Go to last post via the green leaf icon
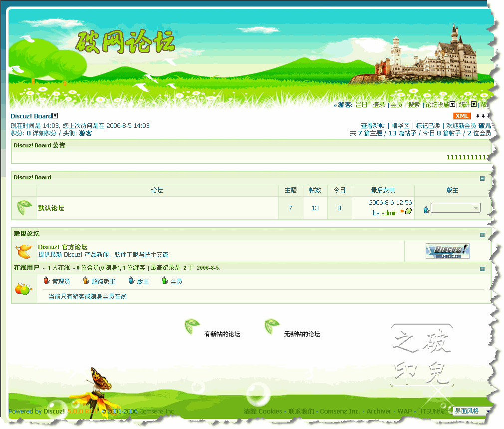Image resolution: width=504 pixels, height=429 pixels. 409,211
